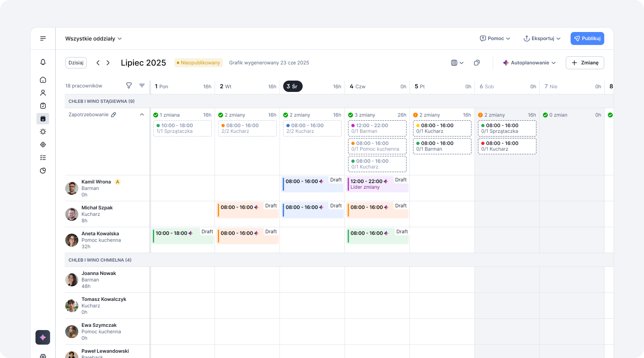Open the Eksportuj menu
This screenshot has height=358, width=644.
[542, 38]
